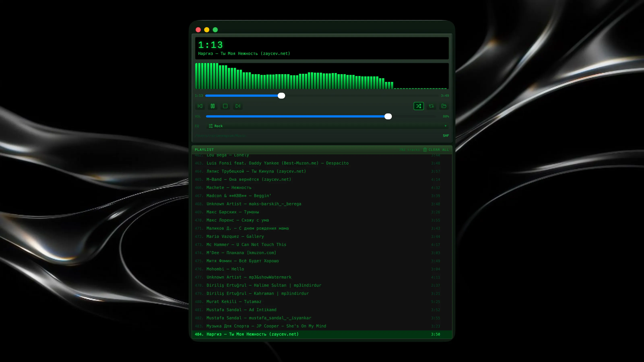Select track 463 Luis Fonsi Despacito
This screenshot has width=644, height=362.
322,163
